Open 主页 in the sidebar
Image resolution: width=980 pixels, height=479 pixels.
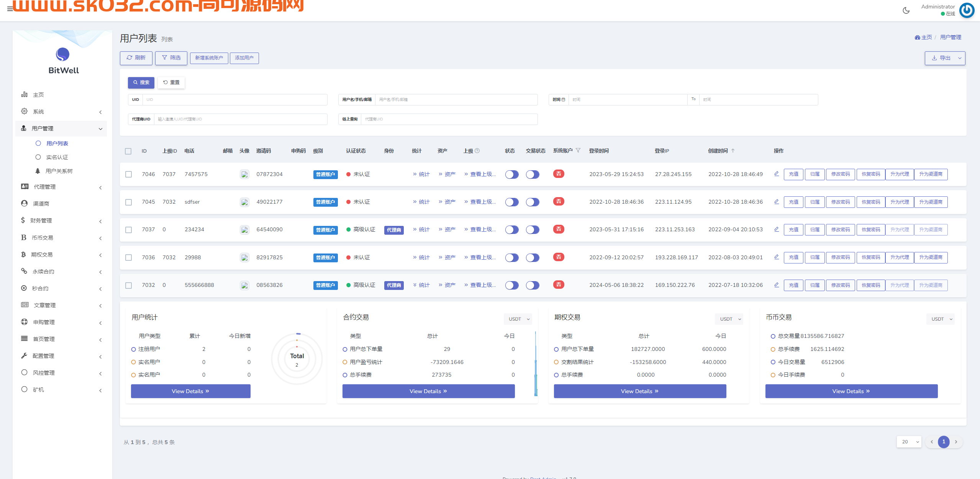point(61,95)
